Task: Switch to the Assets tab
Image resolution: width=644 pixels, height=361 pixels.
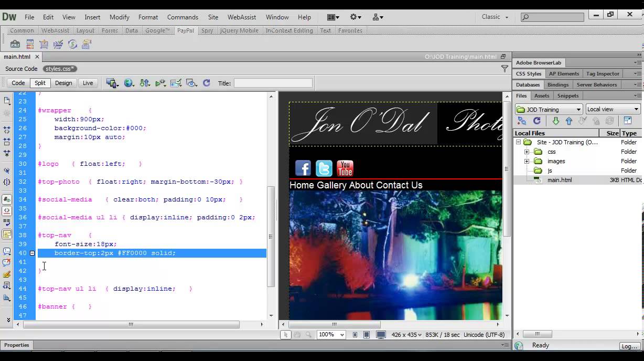Action: (542, 95)
